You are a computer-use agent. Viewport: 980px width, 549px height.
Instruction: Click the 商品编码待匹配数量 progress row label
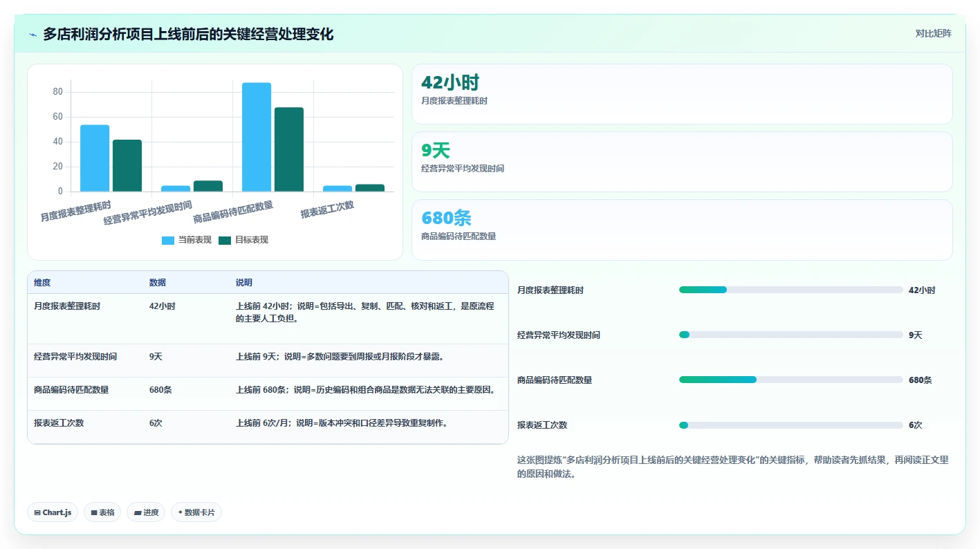(x=555, y=380)
